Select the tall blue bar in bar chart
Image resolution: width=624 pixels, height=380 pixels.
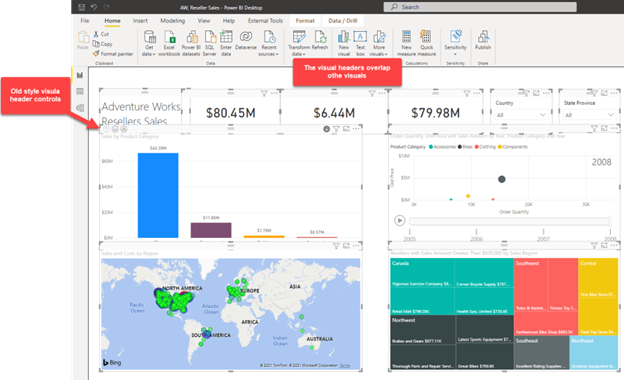click(x=158, y=195)
